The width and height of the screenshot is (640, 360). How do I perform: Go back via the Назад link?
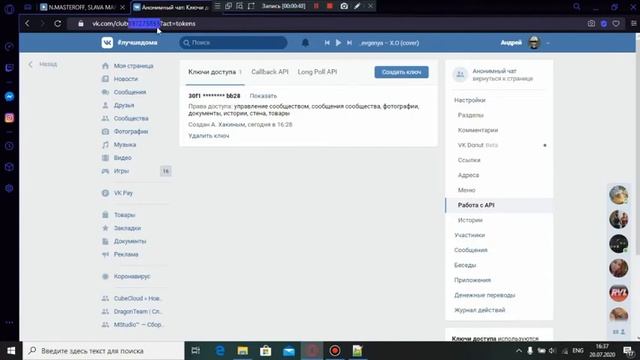point(43,64)
